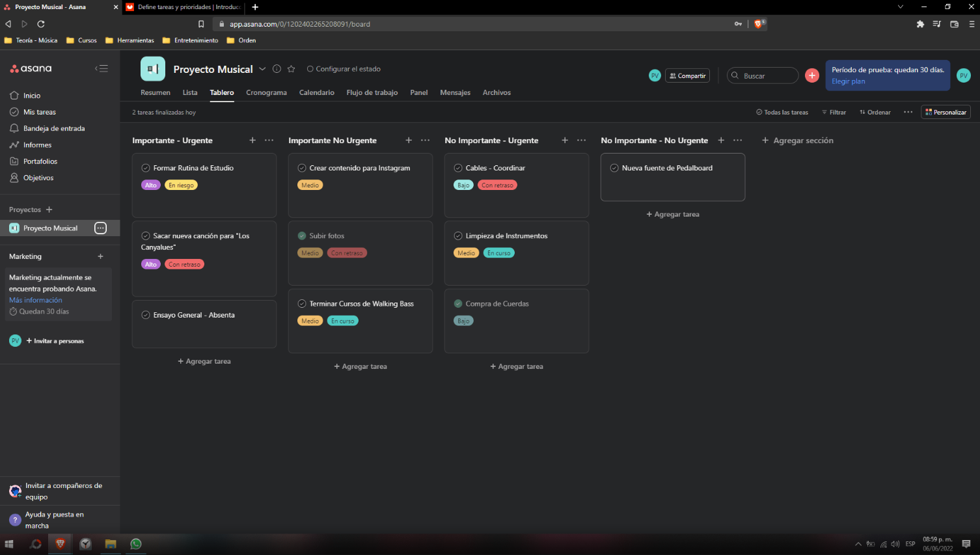Mark Nueva fuente de Pedalboard as complete
The width and height of the screenshot is (980, 555).
(x=614, y=168)
